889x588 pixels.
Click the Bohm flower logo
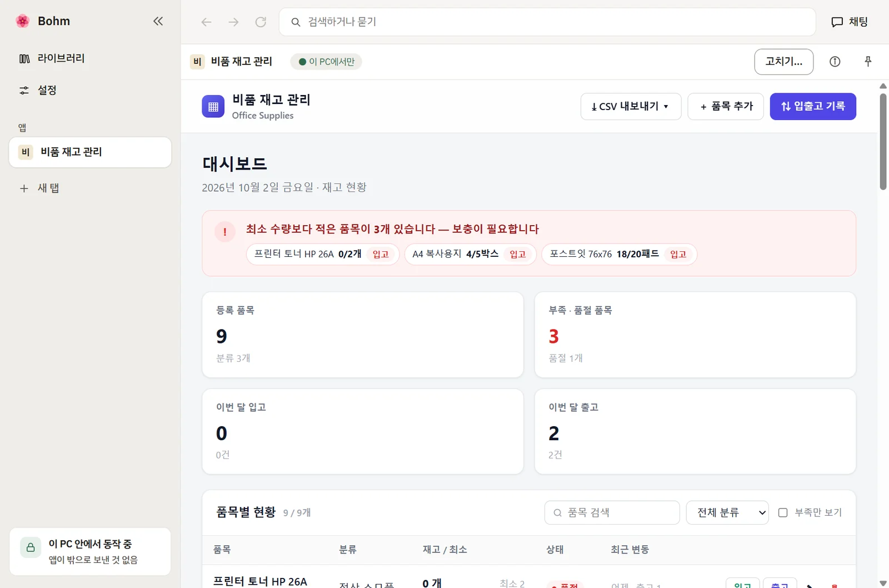click(x=23, y=21)
